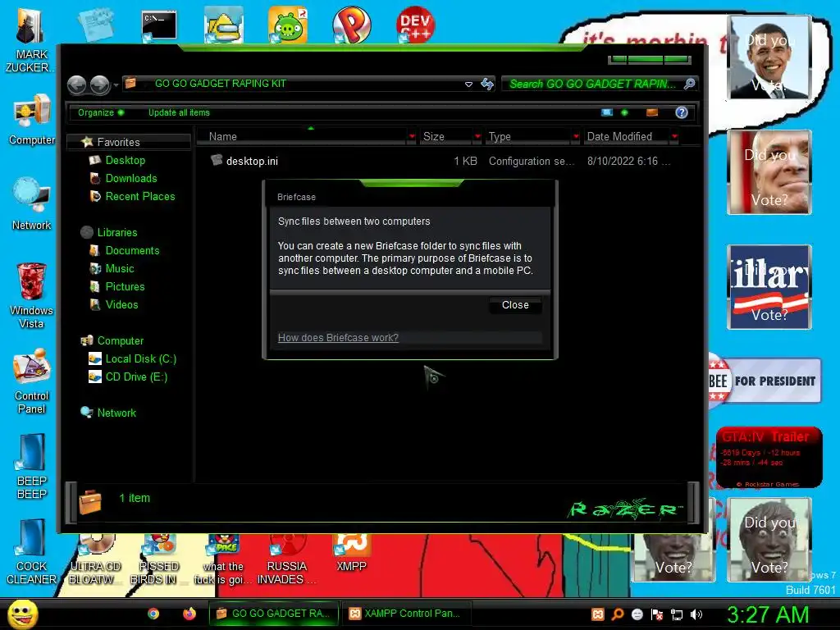Launch Firefox from the taskbar
Image resolution: width=840 pixels, height=630 pixels.
(189, 614)
